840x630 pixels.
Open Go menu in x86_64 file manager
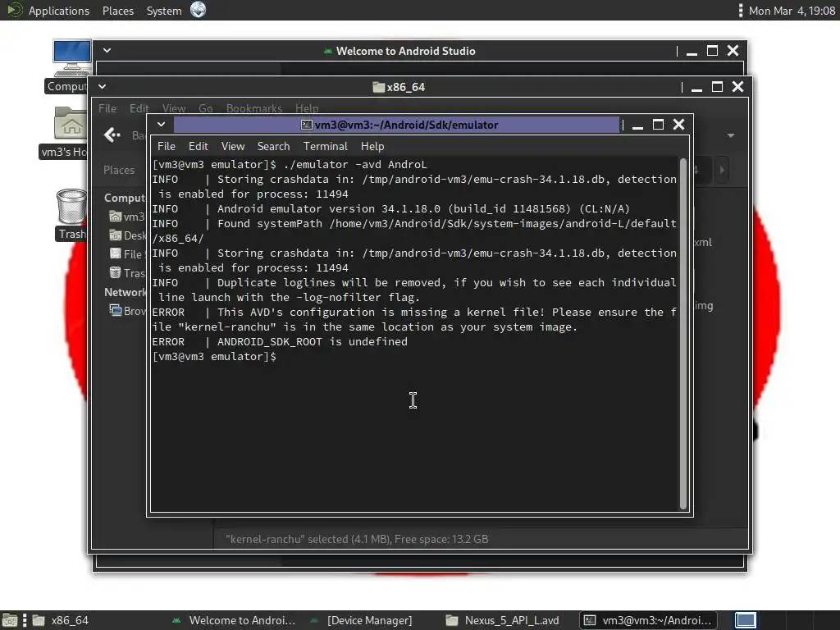[x=206, y=108]
